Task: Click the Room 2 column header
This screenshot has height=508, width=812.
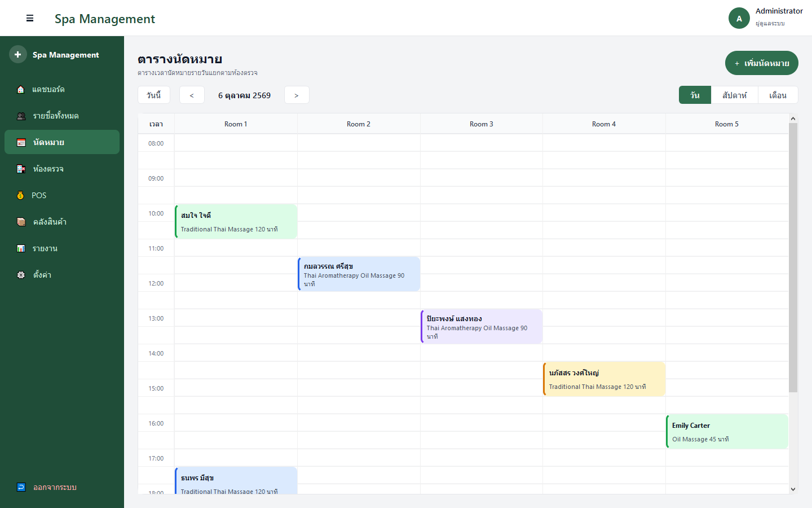Action: (x=359, y=124)
